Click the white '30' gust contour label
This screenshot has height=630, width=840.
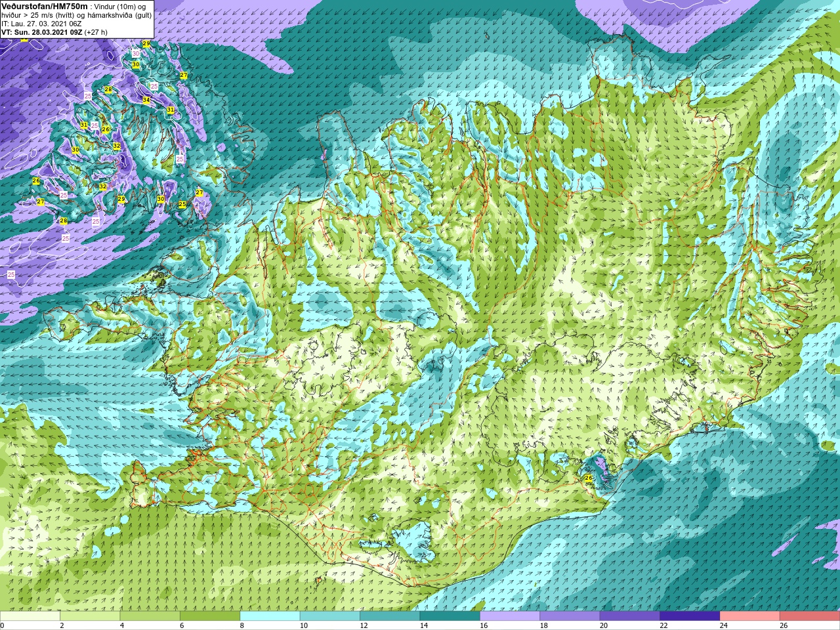(136, 53)
